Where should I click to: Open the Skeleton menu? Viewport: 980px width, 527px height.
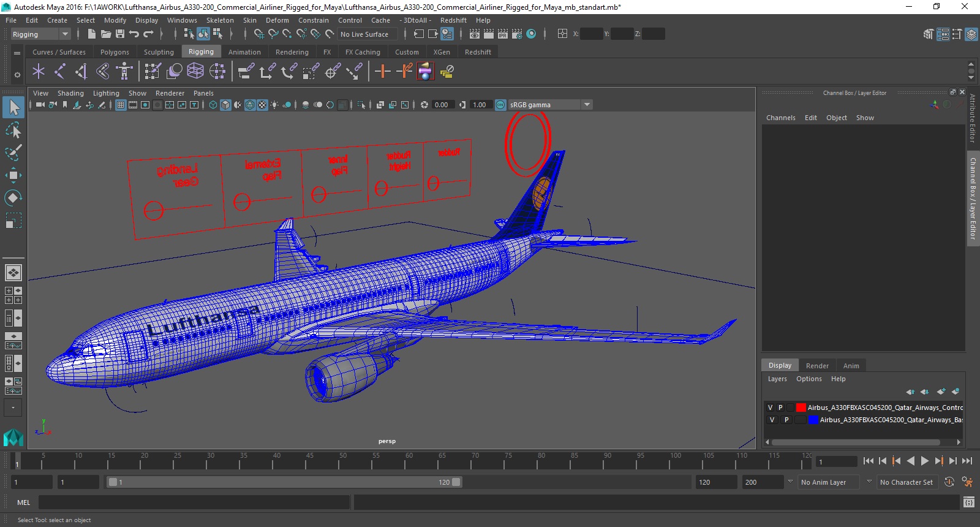click(220, 20)
